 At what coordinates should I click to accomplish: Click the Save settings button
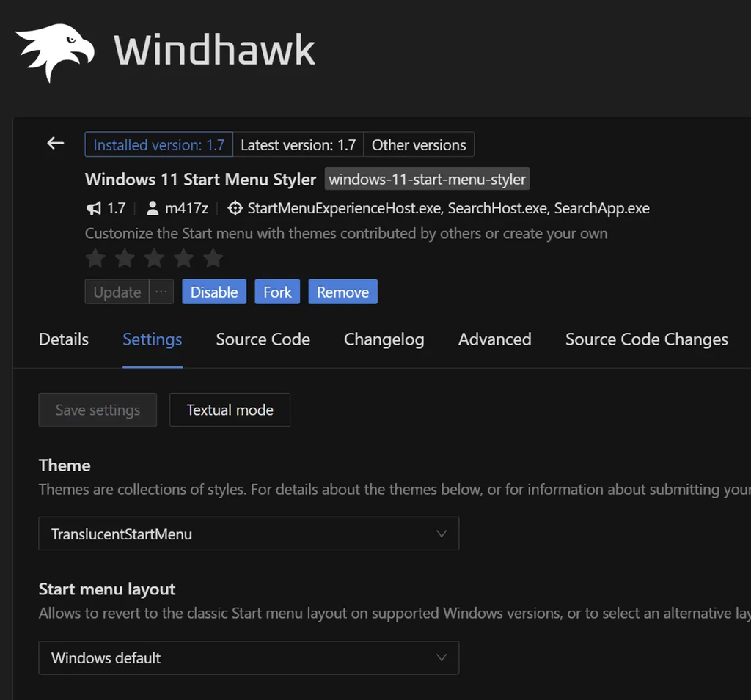pyautogui.click(x=98, y=410)
